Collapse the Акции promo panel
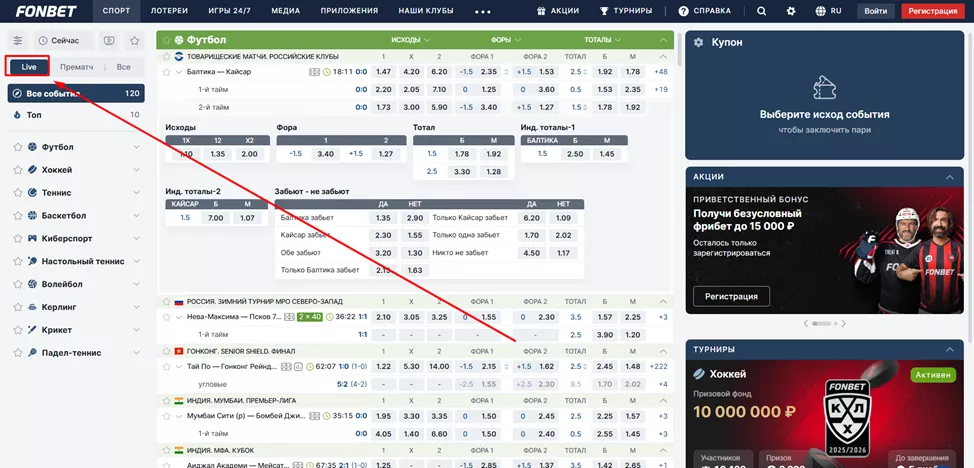The image size is (974, 468). pyautogui.click(x=948, y=176)
